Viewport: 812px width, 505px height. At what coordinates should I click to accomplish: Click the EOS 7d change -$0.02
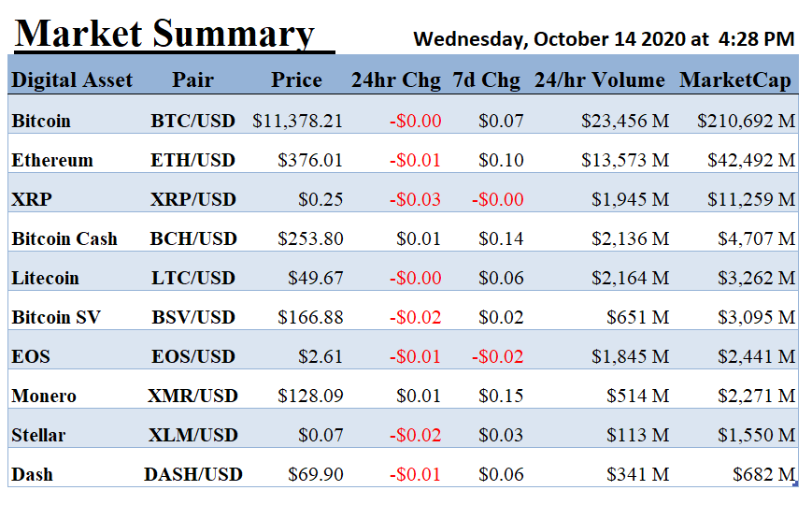(498, 356)
